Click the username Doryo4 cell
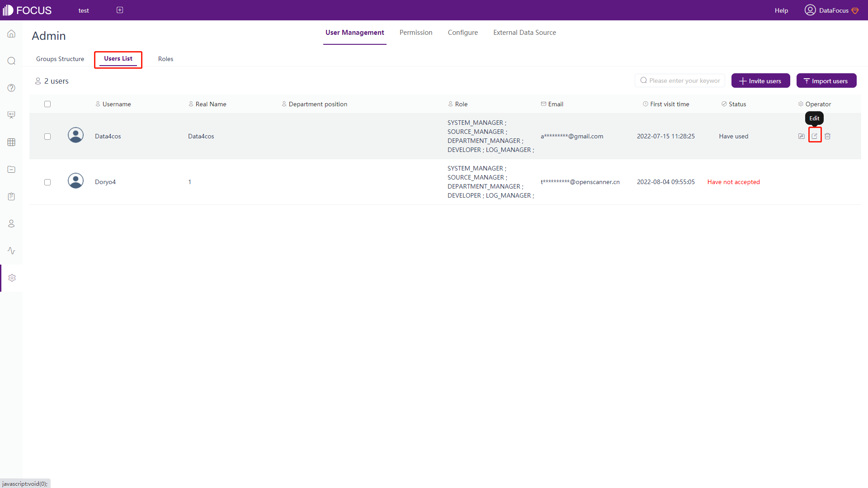The image size is (868, 488). (105, 182)
